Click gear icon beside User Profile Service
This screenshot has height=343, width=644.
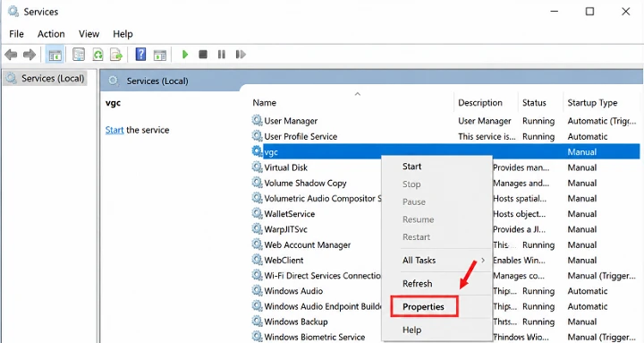[x=257, y=136]
